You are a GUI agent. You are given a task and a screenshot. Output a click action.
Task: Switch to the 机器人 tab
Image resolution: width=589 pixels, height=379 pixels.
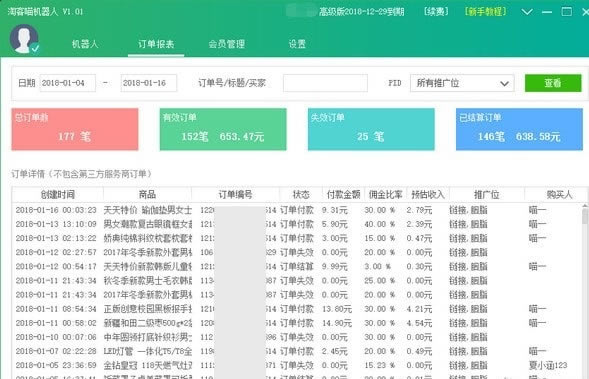(x=85, y=44)
